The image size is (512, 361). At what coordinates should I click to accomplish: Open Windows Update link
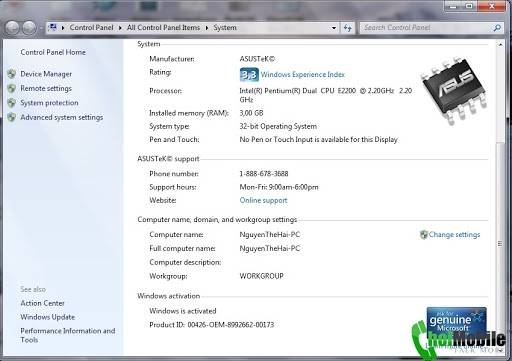(x=48, y=317)
